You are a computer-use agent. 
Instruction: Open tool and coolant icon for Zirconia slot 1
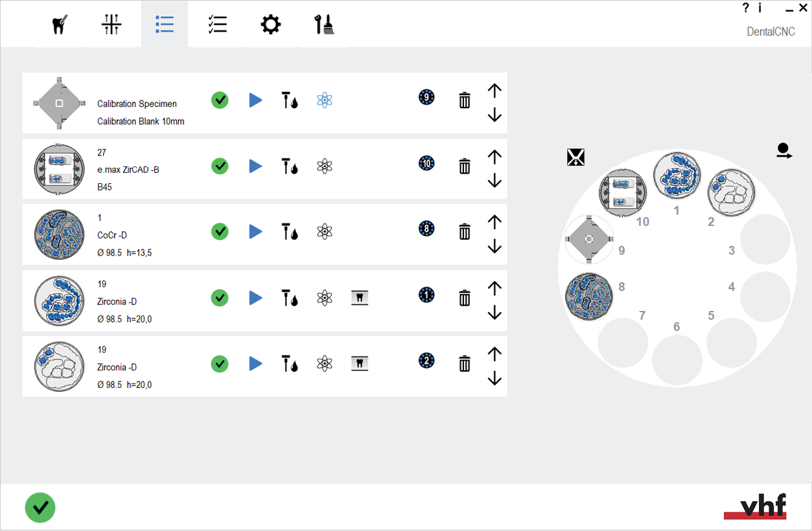(290, 297)
